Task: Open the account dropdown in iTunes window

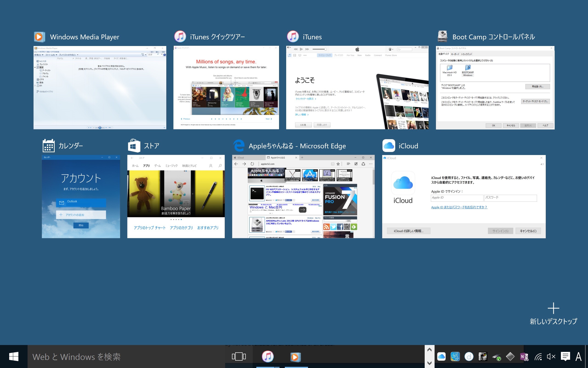Action: click(x=391, y=49)
